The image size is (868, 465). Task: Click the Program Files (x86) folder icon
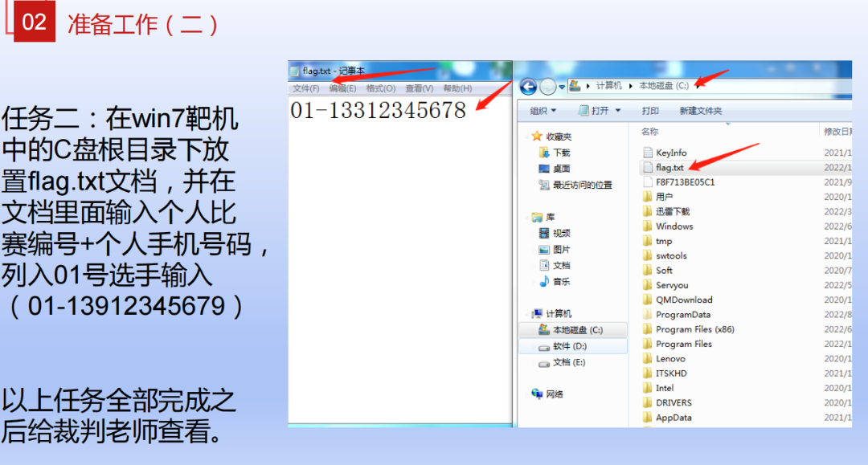coord(648,329)
